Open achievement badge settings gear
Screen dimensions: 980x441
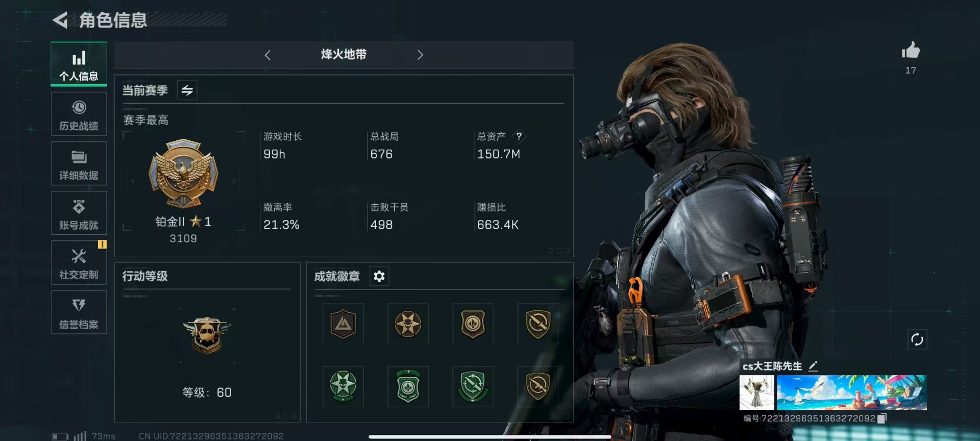(379, 276)
